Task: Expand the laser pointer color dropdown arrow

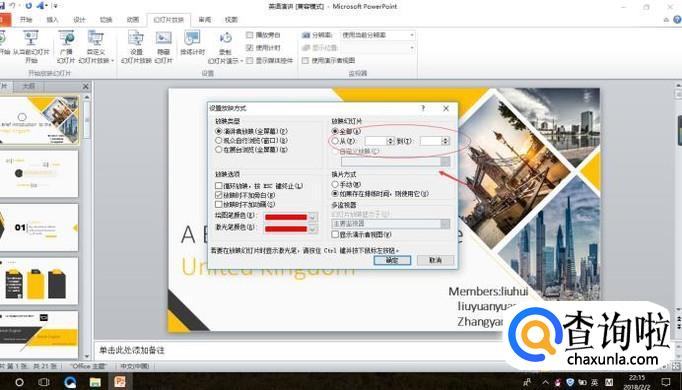Action: click(x=313, y=228)
